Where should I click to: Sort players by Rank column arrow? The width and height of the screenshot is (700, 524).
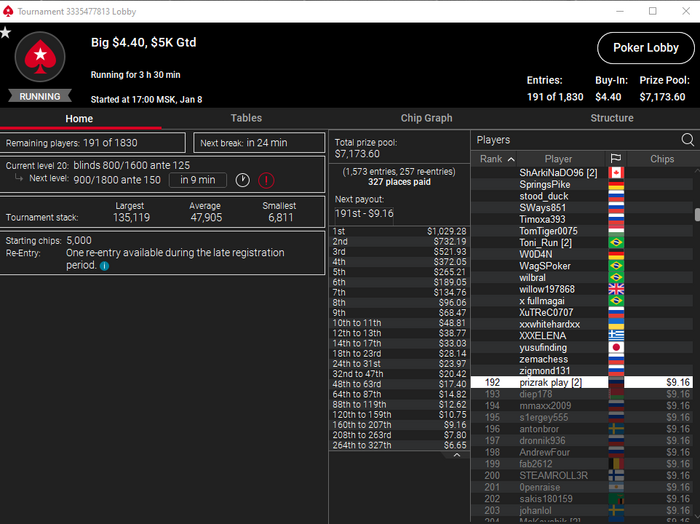click(511, 159)
